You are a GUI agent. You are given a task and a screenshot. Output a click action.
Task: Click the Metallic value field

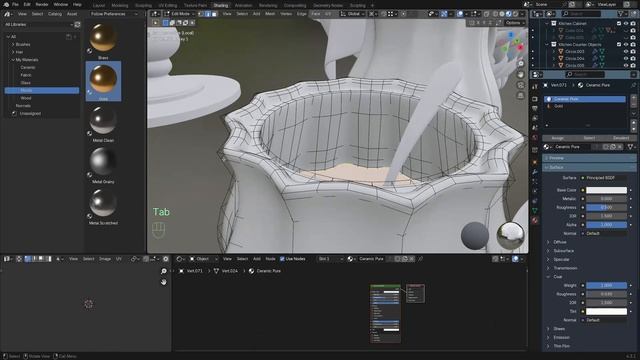606,199
